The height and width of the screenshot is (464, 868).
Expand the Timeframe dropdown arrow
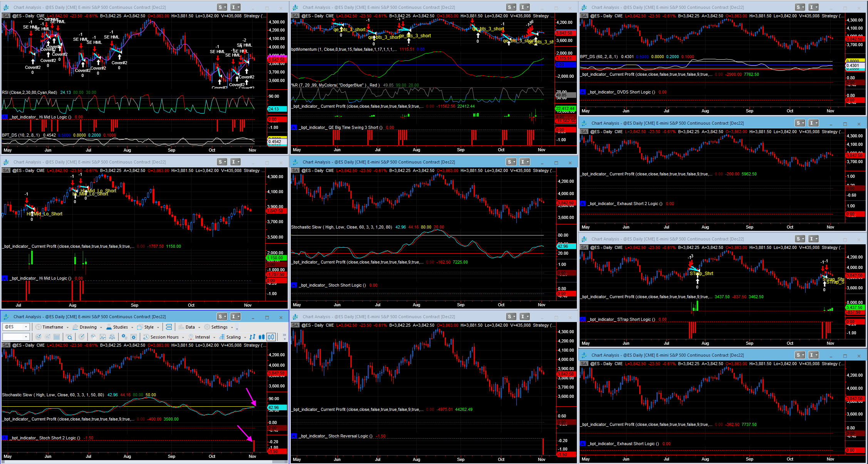point(67,327)
